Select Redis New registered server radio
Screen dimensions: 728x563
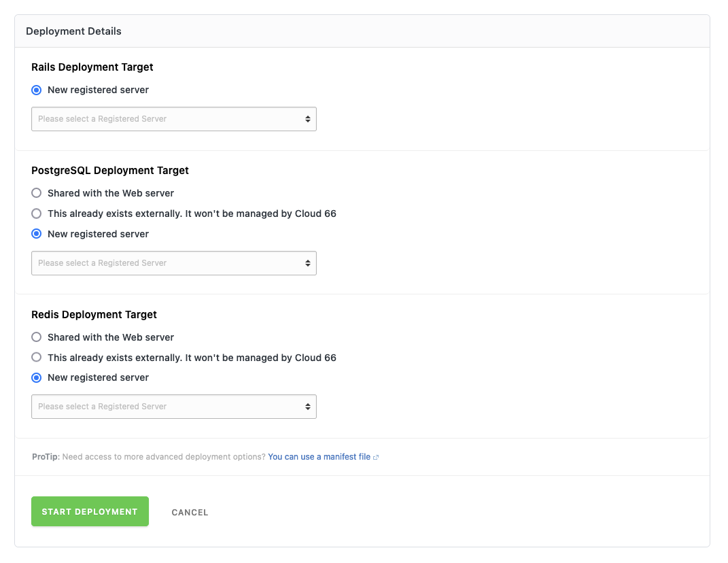(36, 377)
